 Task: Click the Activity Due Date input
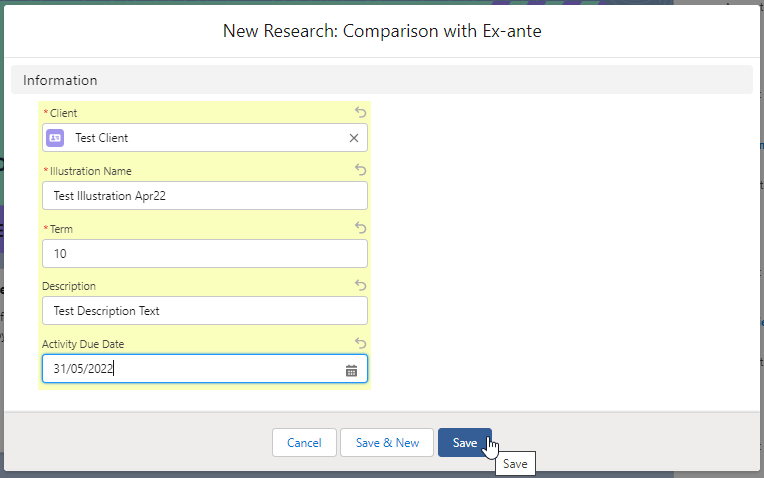190,369
